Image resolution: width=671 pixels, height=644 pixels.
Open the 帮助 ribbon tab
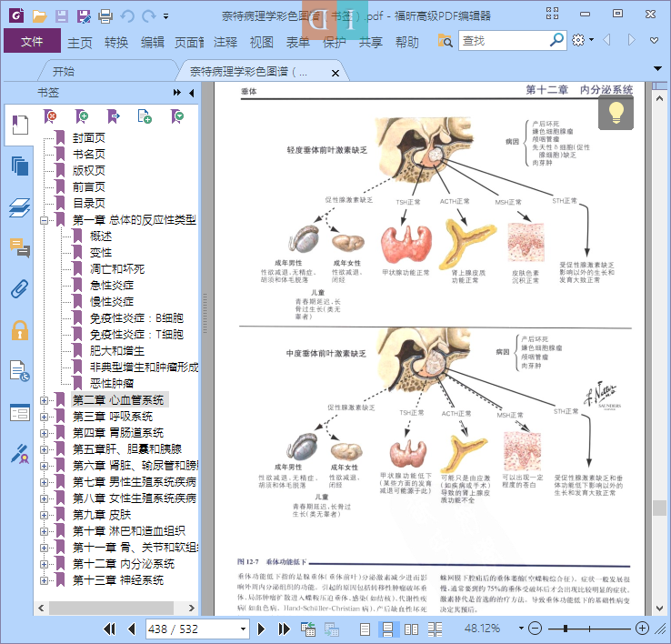(x=407, y=42)
